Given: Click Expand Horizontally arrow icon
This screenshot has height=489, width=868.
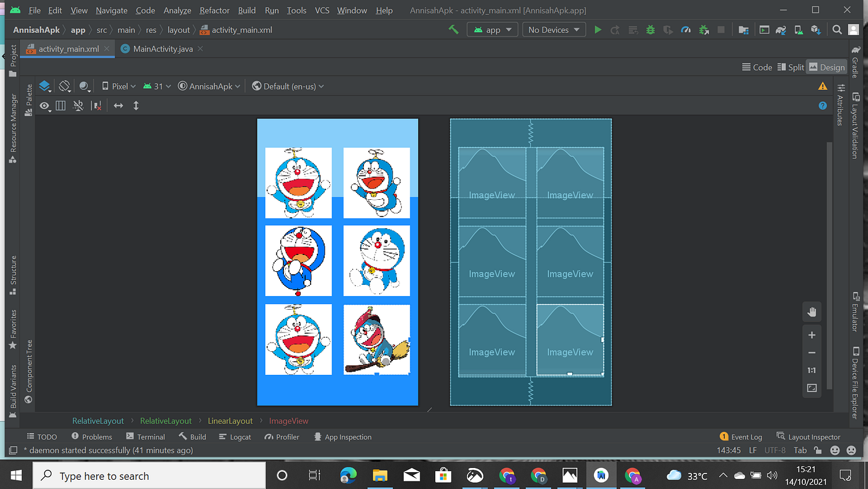Looking at the screenshot, I should point(118,105).
